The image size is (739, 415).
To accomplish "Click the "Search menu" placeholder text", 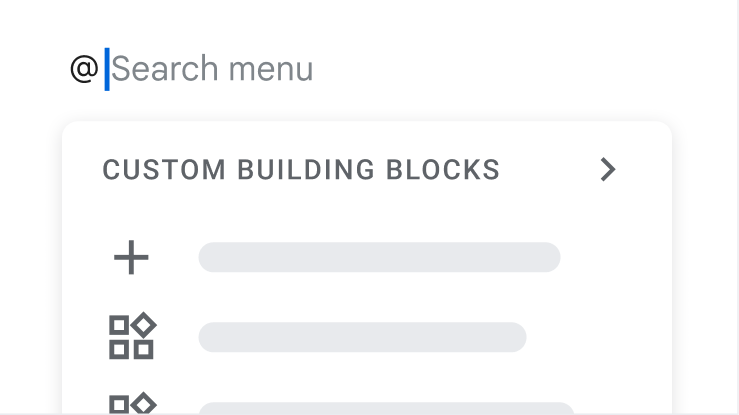I will coord(212,69).
